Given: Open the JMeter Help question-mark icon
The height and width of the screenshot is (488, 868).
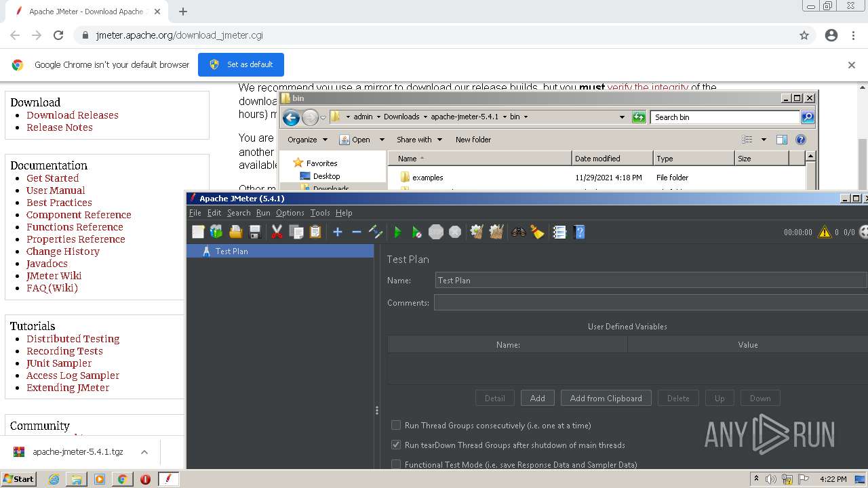Looking at the screenshot, I should (x=579, y=232).
